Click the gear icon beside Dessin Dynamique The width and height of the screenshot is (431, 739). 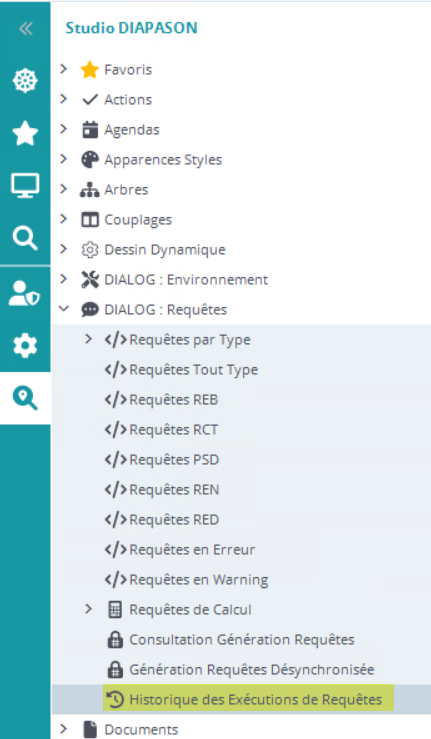click(90, 250)
